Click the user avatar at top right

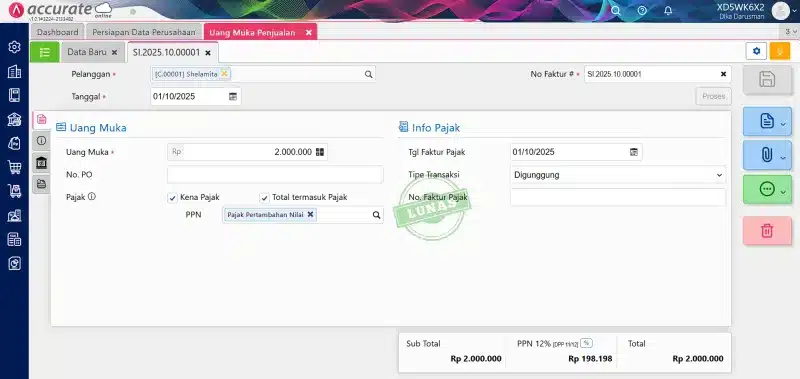coord(780,11)
